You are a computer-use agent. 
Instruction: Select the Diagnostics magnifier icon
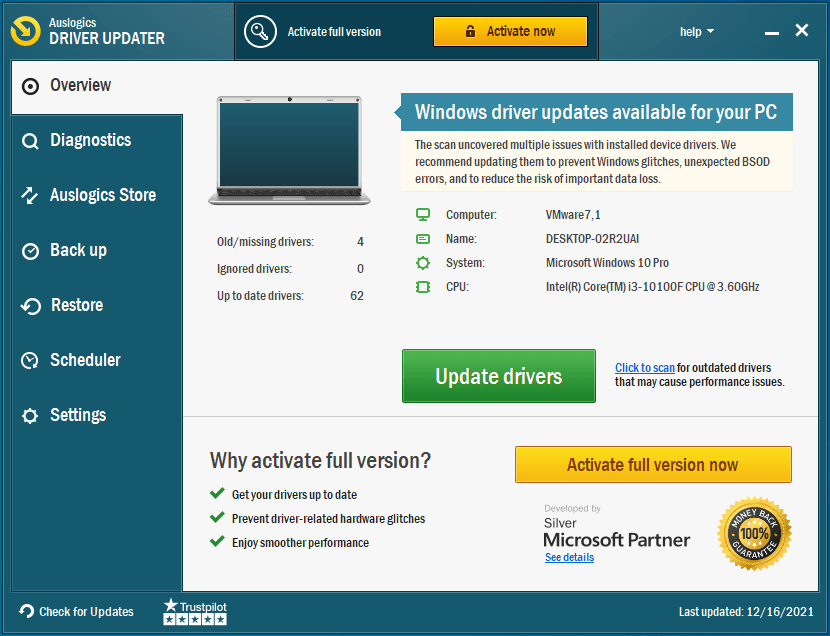pyautogui.click(x=31, y=140)
